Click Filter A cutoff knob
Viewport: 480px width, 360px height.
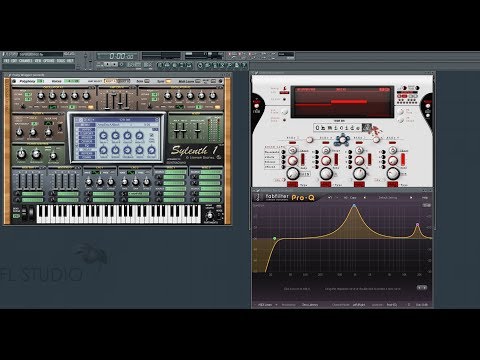(x=20, y=133)
